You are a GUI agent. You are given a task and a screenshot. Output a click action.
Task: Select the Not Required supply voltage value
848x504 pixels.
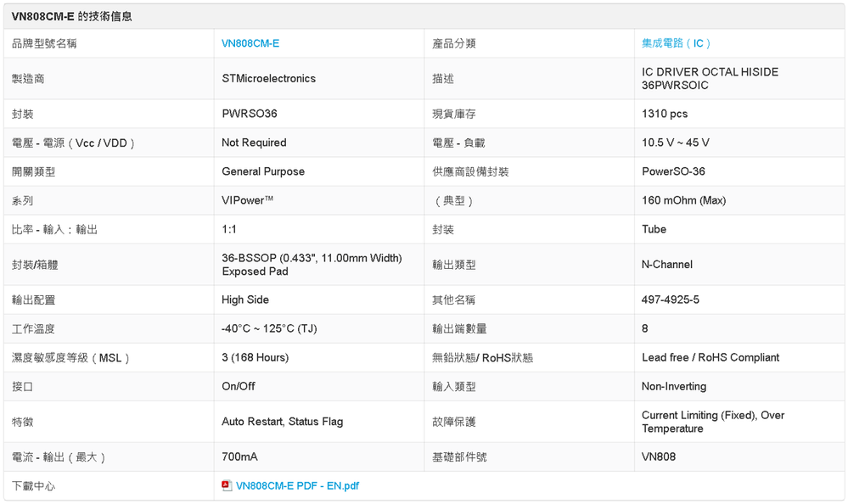(x=254, y=143)
